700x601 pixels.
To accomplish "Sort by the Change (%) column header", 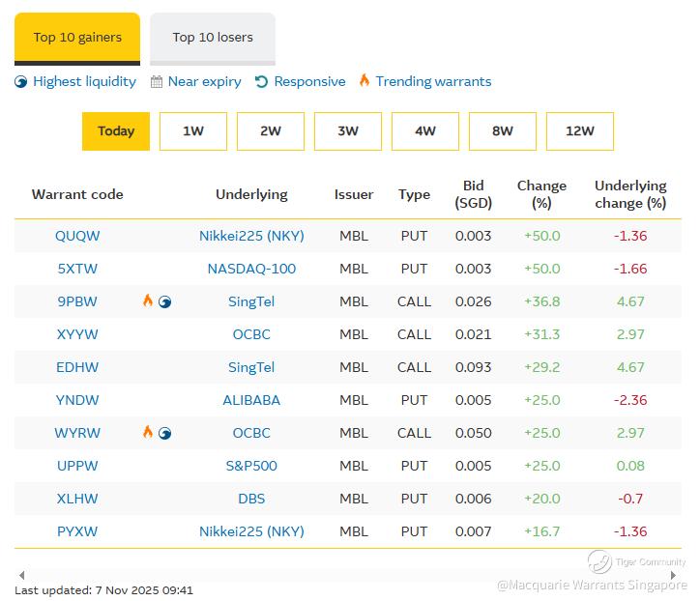I will click(x=541, y=193).
